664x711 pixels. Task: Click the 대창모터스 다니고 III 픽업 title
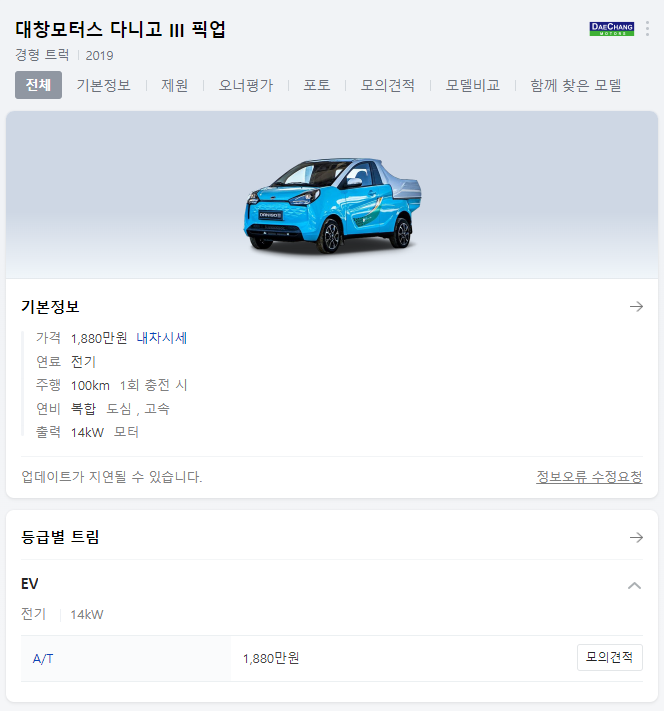click(120, 29)
